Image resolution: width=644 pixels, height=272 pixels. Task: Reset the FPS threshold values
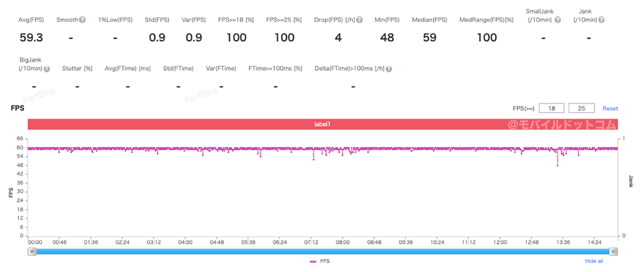610,109
